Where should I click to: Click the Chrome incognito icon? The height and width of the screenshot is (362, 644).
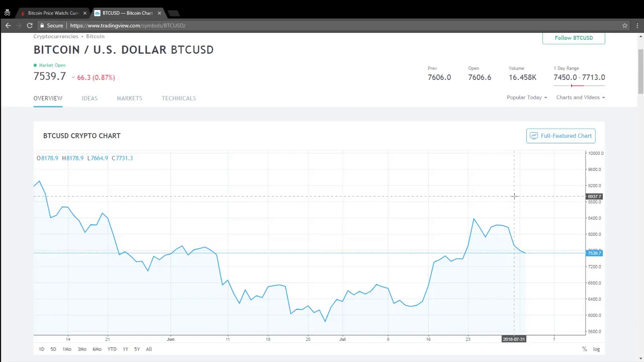click(7, 13)
